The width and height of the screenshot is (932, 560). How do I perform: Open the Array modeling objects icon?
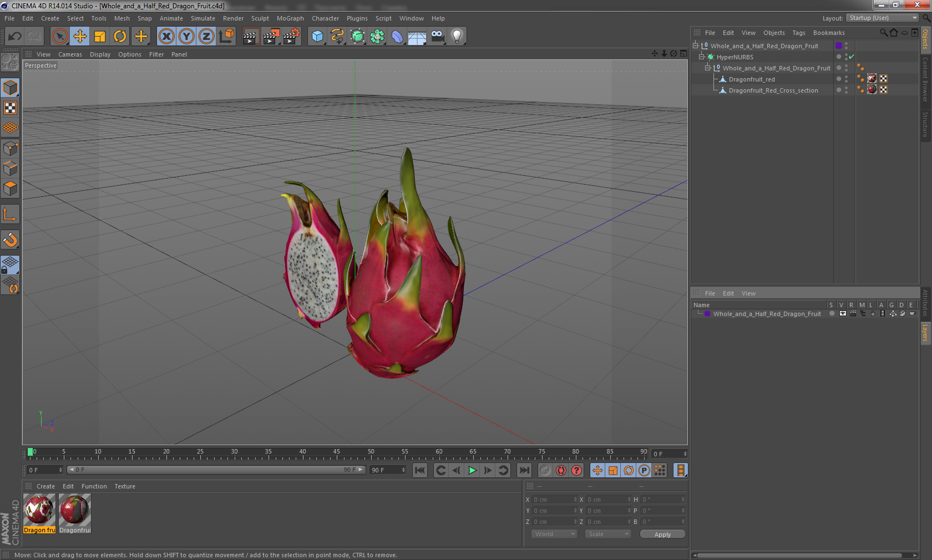click(377, 37)
